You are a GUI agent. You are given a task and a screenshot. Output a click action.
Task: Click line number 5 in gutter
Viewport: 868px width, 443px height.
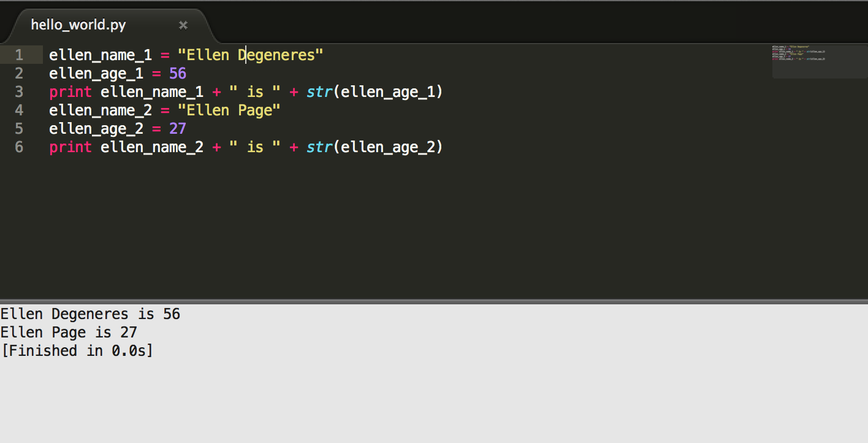point(19,129)
